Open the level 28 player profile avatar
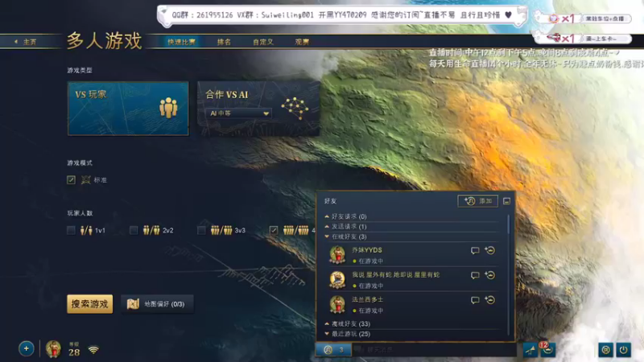 pos(53,349)
